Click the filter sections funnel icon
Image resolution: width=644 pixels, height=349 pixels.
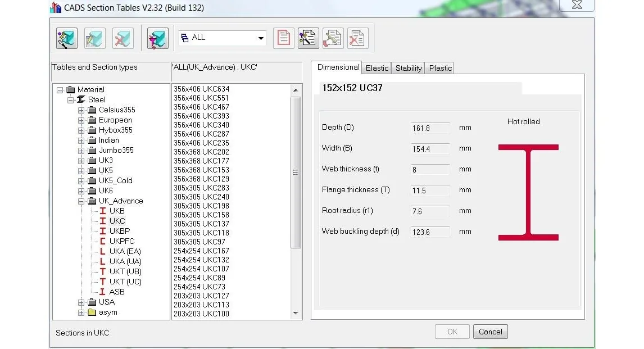click(158, 39)
